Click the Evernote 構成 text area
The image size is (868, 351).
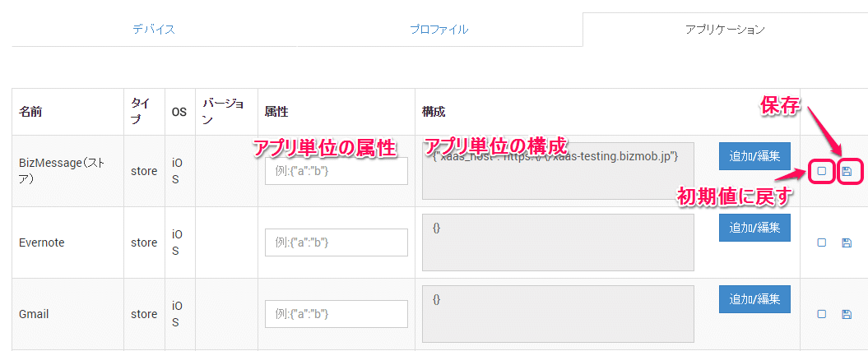[x=558, y=242]
